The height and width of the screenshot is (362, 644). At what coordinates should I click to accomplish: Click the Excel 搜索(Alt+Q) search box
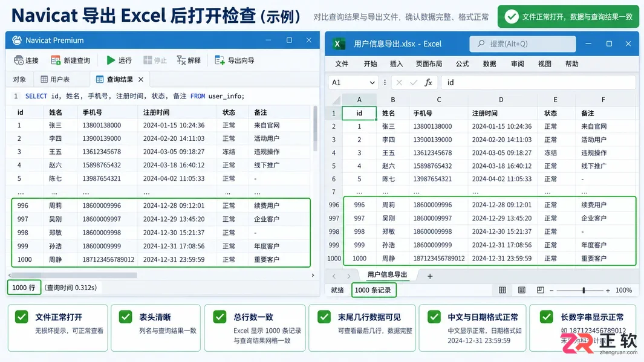click(522, 44)
